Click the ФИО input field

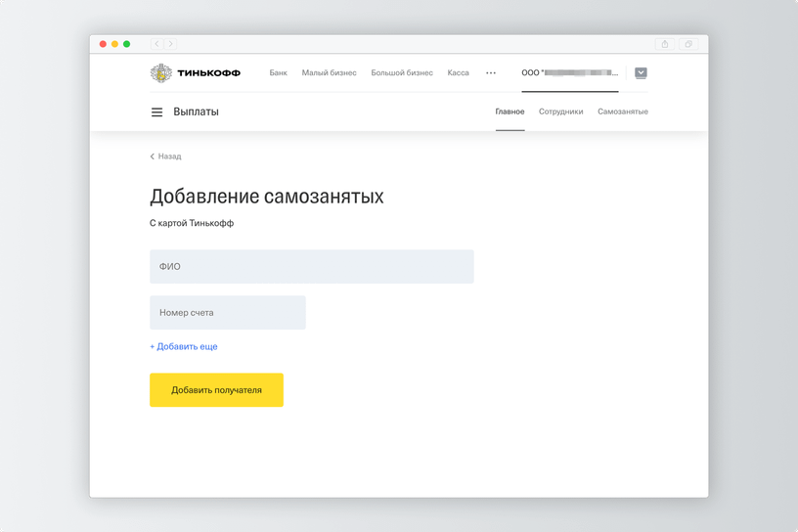point(311,266)
